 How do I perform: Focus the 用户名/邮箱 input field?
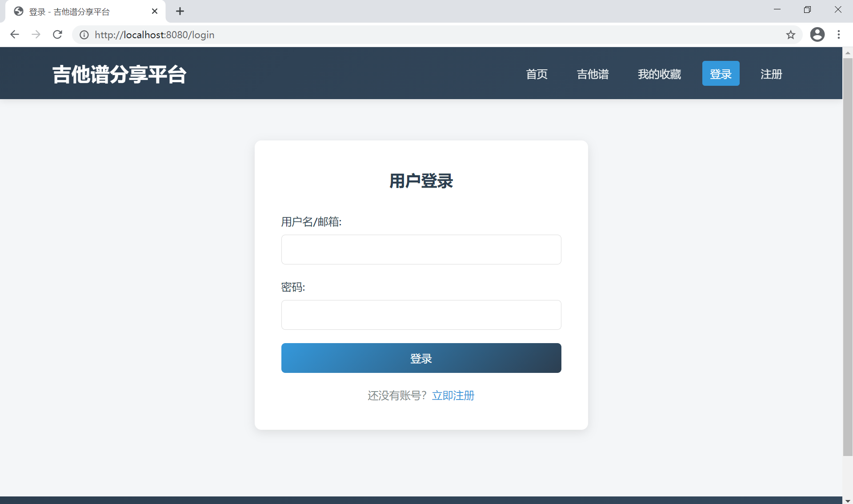click(421, 250)
